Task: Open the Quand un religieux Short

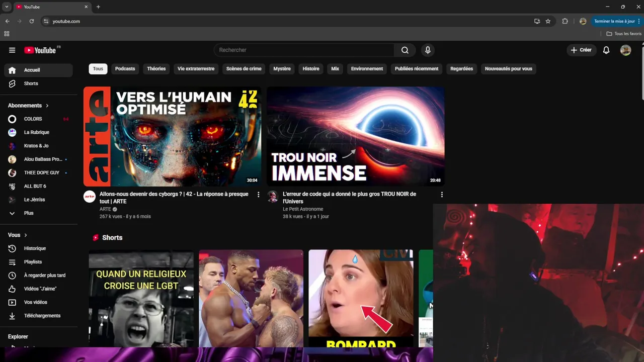Action: [x=141, y=299]
